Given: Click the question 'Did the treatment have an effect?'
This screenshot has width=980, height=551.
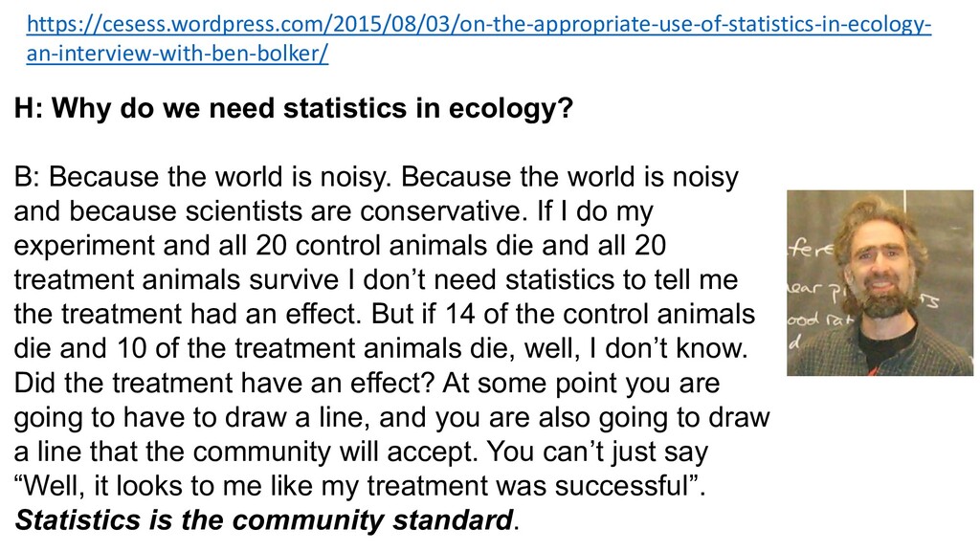Looking at the screenshot, I should (x=224, y=383).
